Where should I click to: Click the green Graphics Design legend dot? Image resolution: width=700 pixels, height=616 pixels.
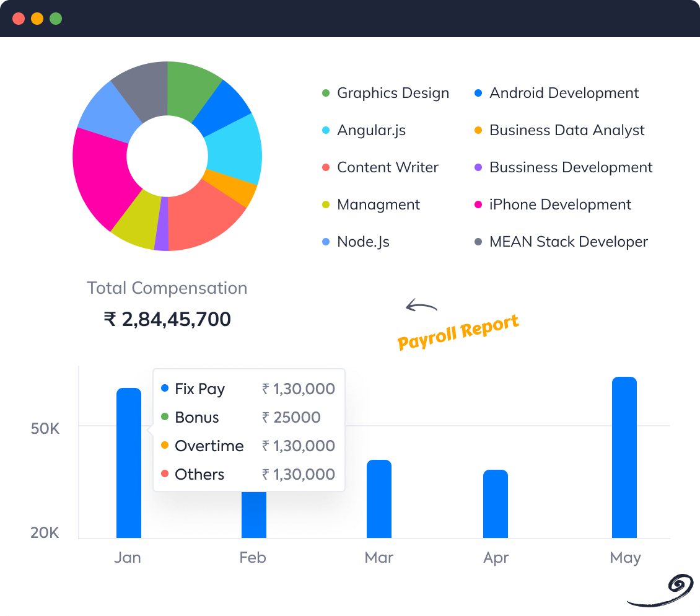click(x=325, y=93)
